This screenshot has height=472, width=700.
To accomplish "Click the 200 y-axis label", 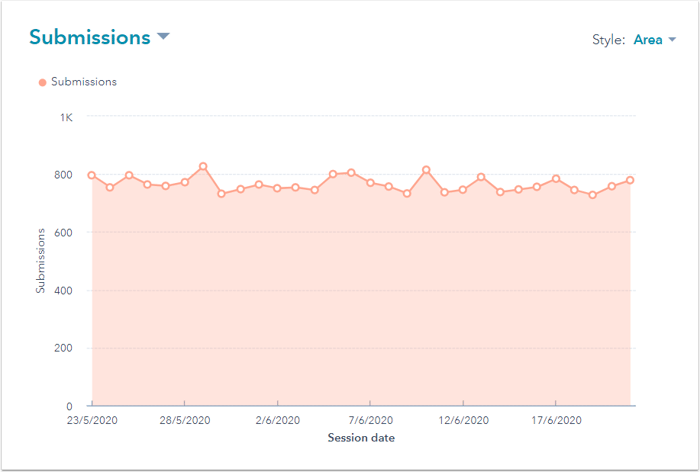I will 63,348.
